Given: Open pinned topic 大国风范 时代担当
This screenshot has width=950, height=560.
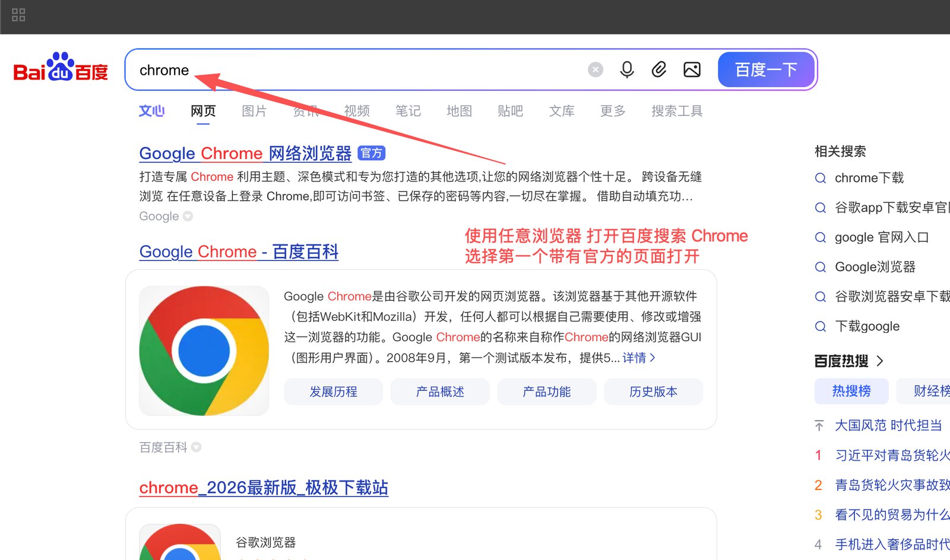Looking at the screenshot, I should point(888,425).
